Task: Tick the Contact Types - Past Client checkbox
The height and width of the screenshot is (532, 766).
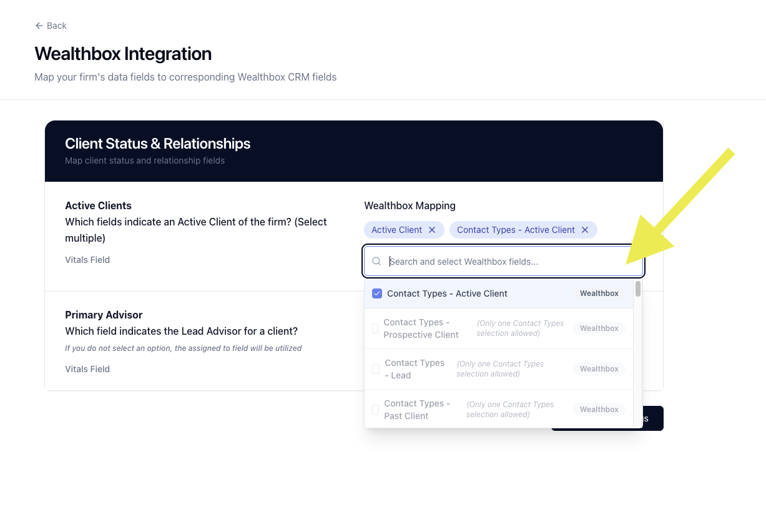Action: [x=375, y=410]
